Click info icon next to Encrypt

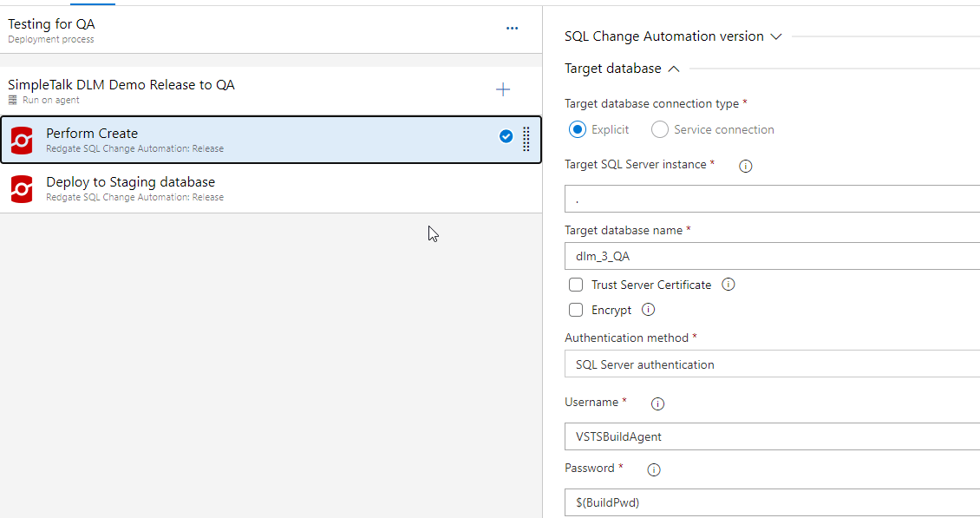click(648, 310)
